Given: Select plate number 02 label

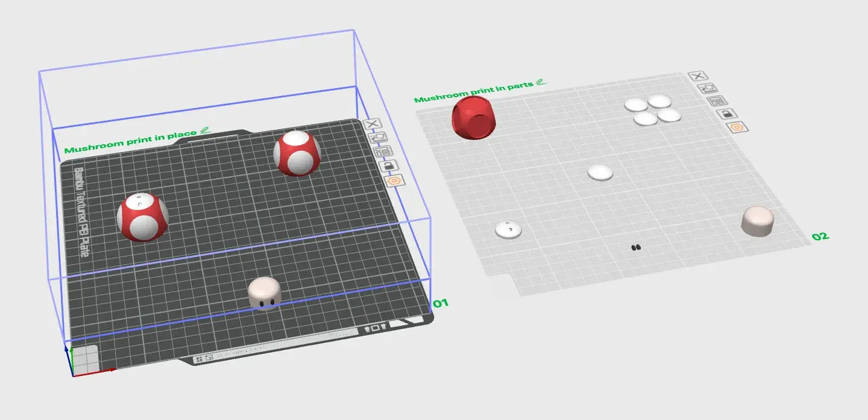Looking at the screenshot, I should 820,236.
